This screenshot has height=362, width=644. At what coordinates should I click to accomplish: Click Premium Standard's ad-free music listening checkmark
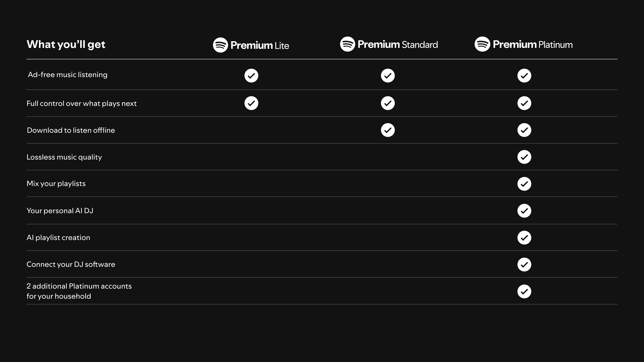point(388,75)
